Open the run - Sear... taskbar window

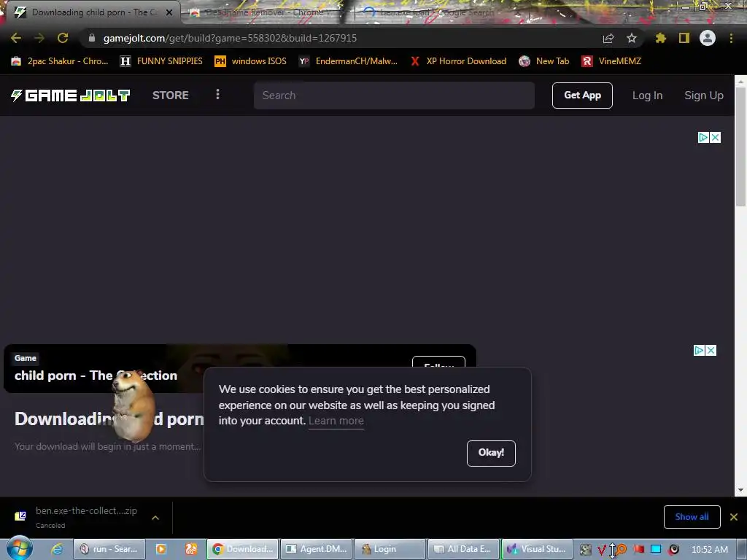point(109,549)
